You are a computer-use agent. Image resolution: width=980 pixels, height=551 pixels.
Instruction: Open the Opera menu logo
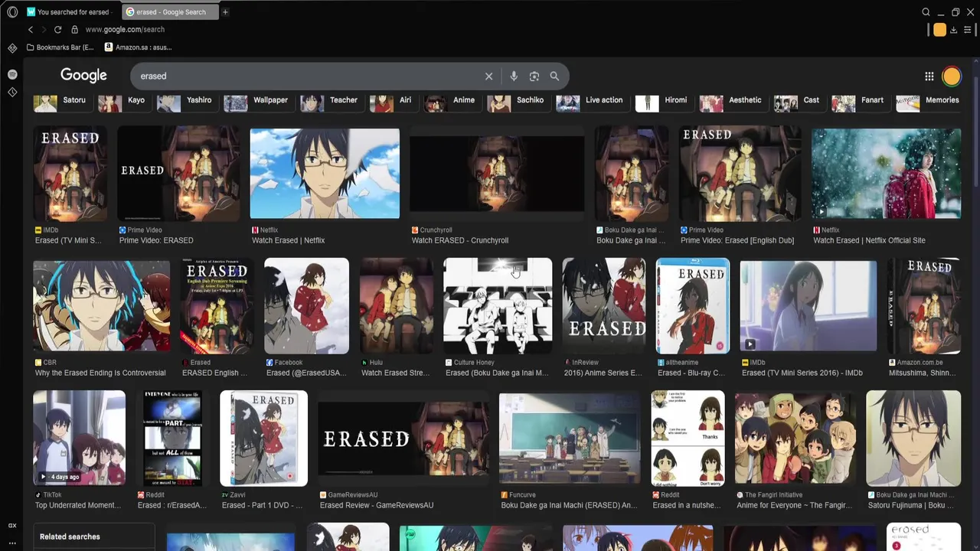[x=12, y=12]
